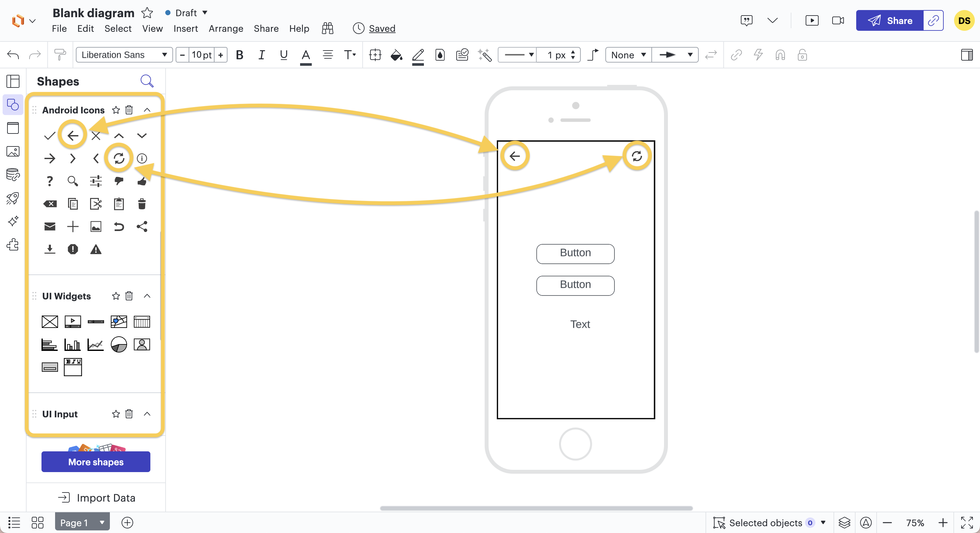Open the Arrange menu

[226, 28]
